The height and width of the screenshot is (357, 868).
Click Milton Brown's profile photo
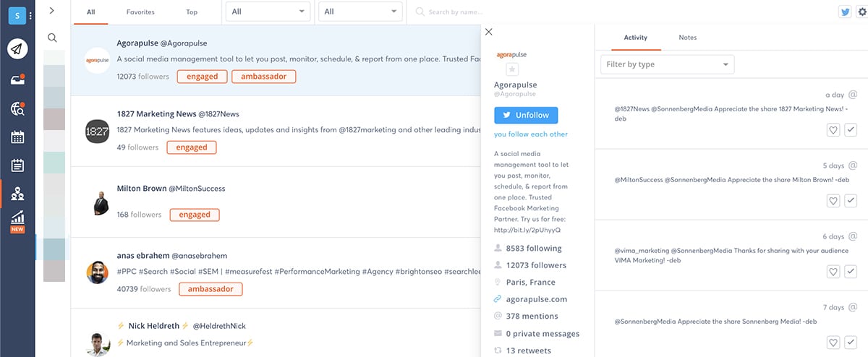[x=101, y=202]
